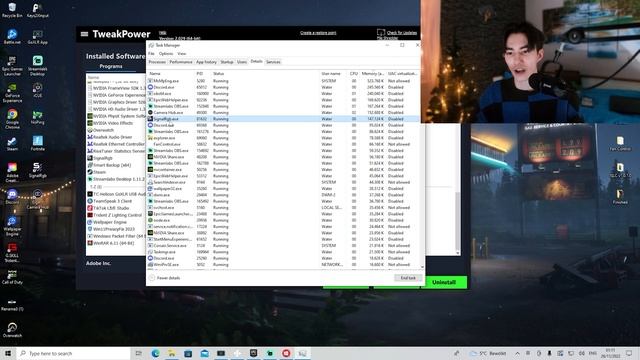Screen dimensions: 640x360
Task: Launch Call of Duty desktop icon
Action: 12,277
